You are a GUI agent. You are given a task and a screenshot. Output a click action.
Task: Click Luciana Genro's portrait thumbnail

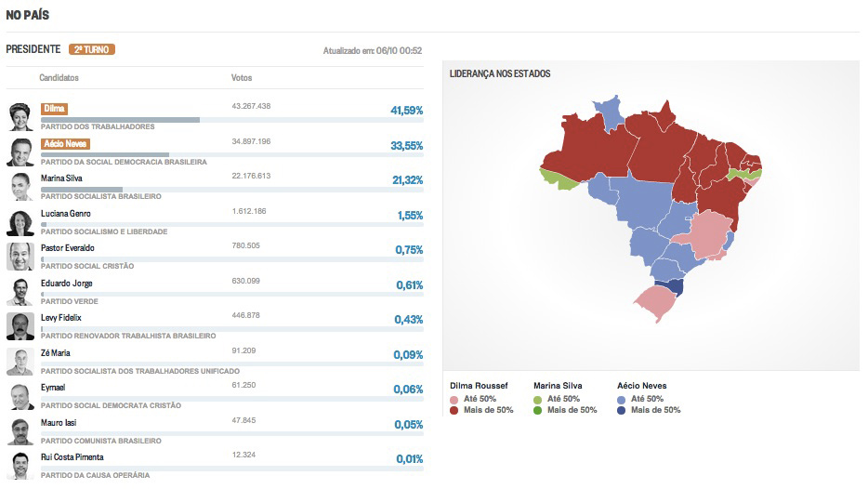click(20, 221)
